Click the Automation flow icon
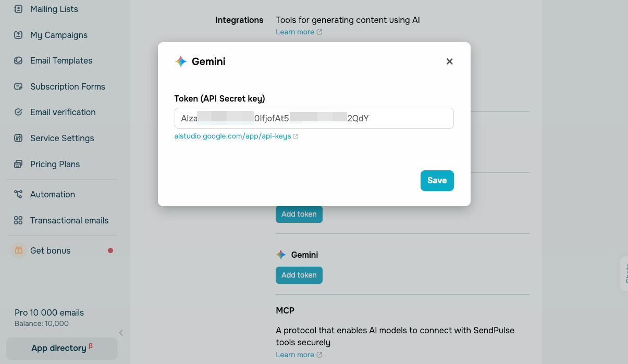628x364 pixels. (18, 194)
